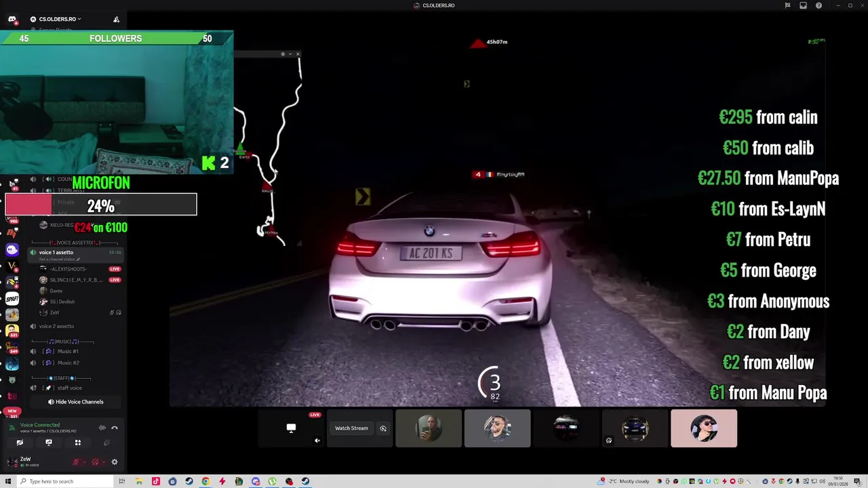Open the activities grid button
The height and width of the screenshot is (488, 868).
pos(77,443)
